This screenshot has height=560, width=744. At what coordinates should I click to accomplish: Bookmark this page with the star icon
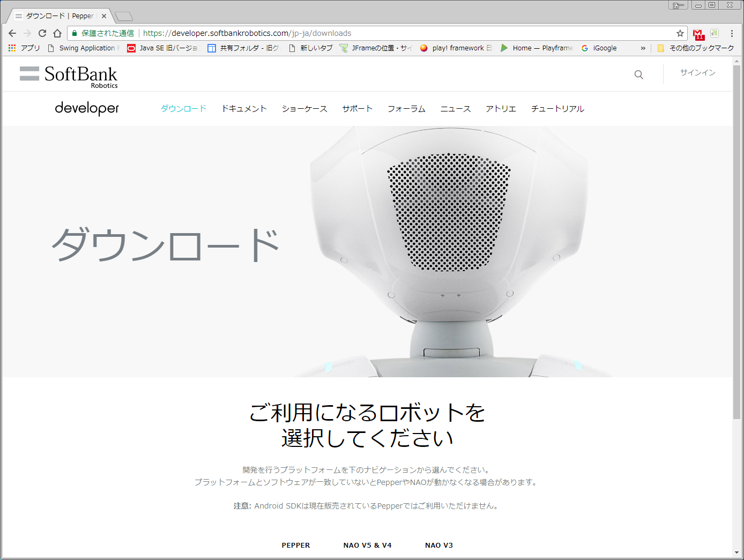point(680,33)
